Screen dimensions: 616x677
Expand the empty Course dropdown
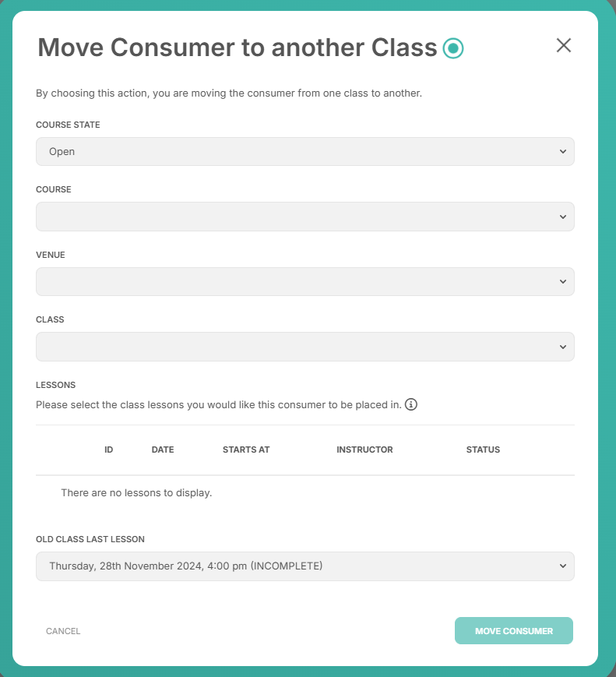pos(304,217)
